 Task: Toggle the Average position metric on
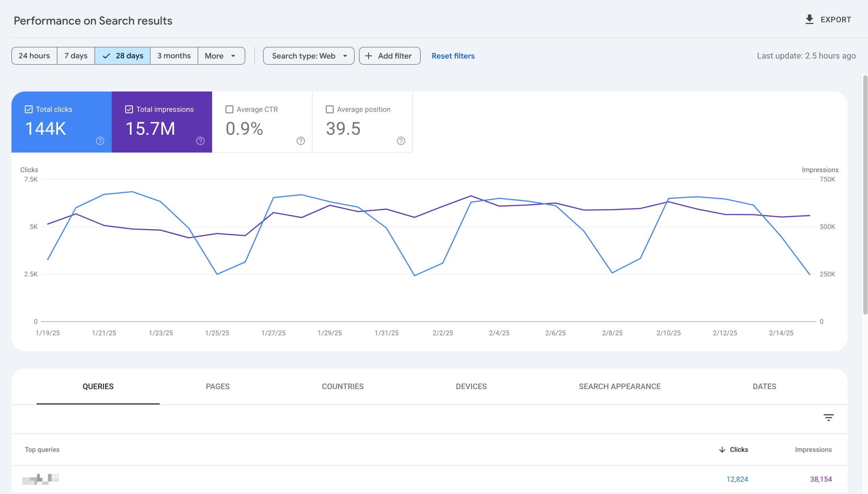coord(330,110)
